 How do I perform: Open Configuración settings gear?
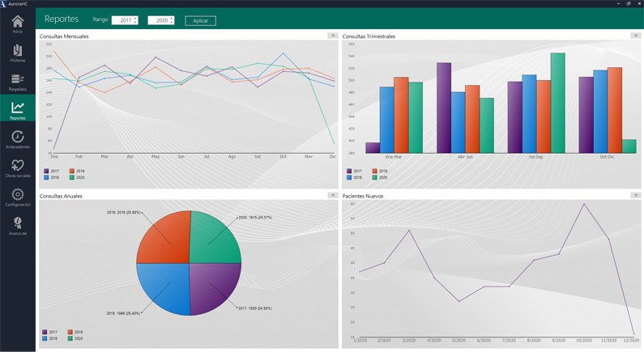(x=17, y=197)
